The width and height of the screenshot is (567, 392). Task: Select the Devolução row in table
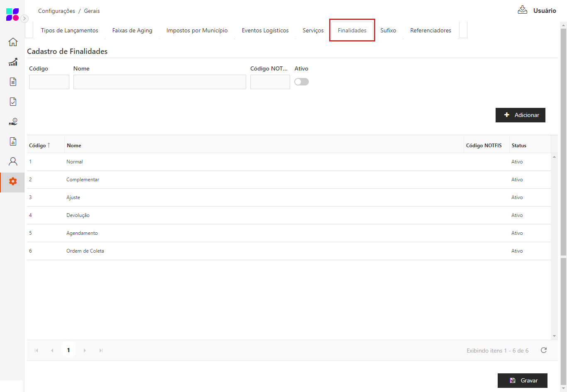coord(78,215)
